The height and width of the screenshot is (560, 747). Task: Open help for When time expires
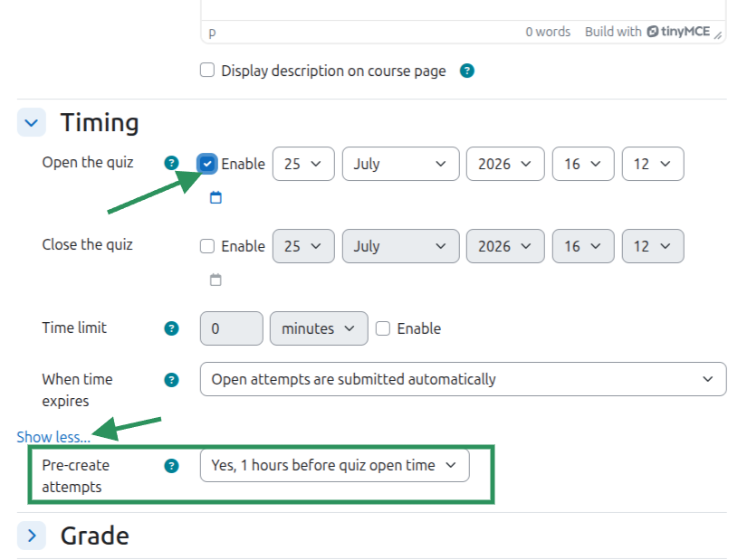pyautogui.click(x=171, y=380)
